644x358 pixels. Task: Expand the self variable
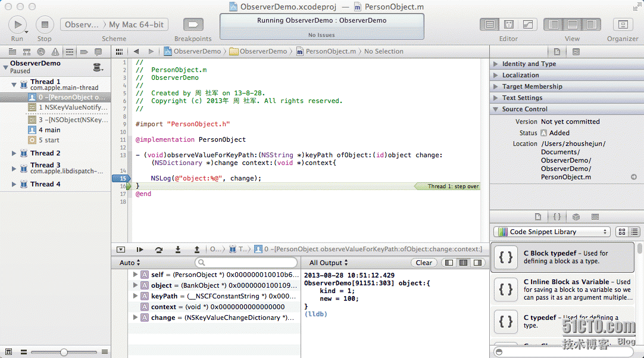[135, 274]
